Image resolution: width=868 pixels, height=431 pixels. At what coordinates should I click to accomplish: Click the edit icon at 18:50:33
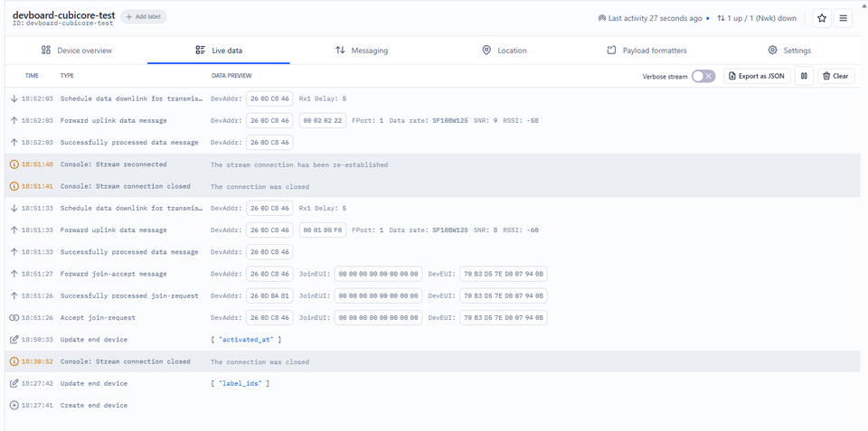pyautogui.click(x=14, y=340)
